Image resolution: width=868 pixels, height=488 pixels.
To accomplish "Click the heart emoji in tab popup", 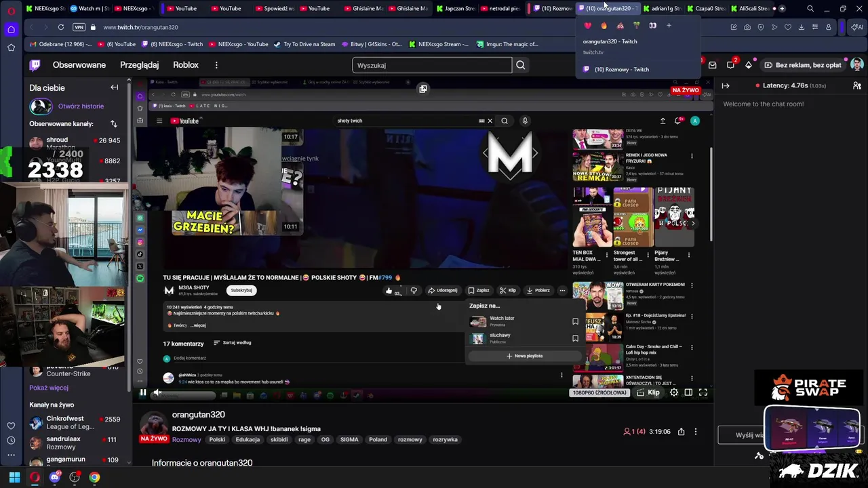I will [x=587, y=26].
